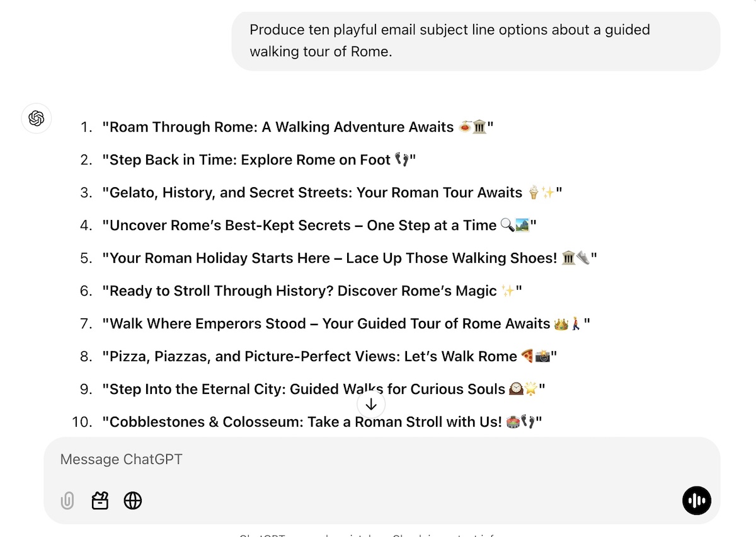Viewport: 756px width, 537px height.
Task: Click the "Step Back in Time" subject line
Action: pos(259,160)
